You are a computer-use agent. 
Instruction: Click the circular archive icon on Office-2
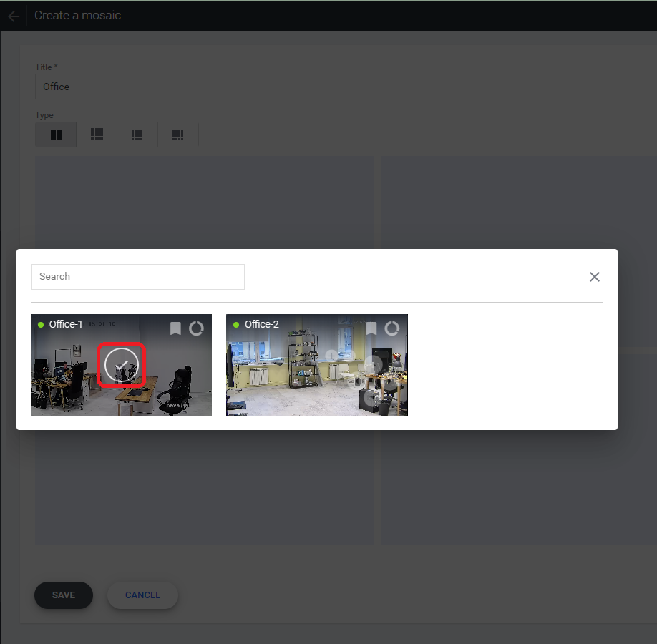click(x=392, y=328)
